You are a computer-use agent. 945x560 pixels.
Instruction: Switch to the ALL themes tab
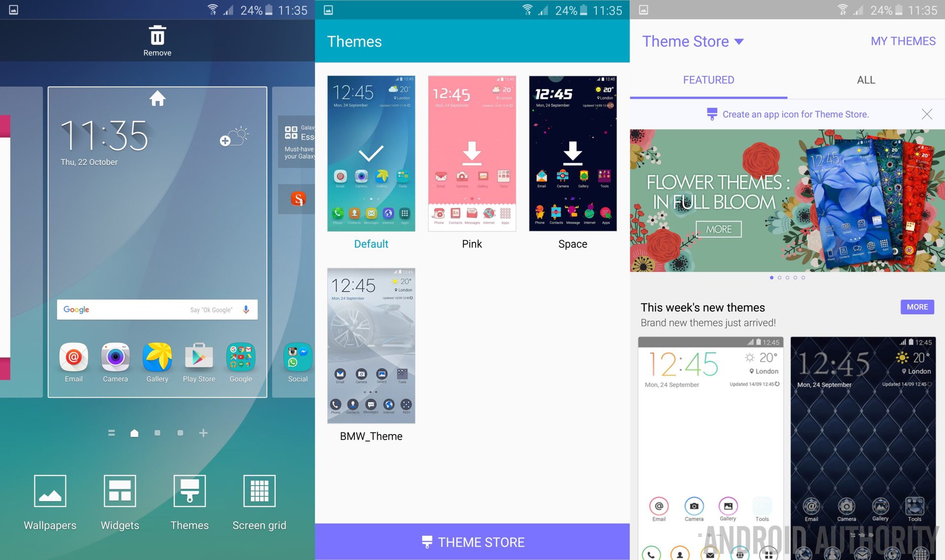[x=866, y=79]
